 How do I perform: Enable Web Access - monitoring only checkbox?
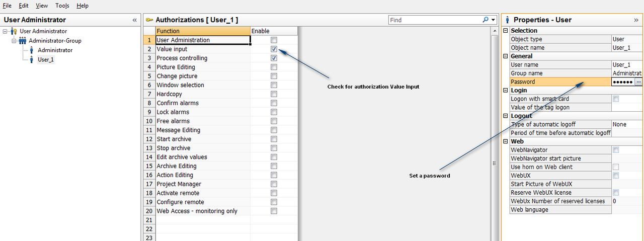tap(274, 211)
